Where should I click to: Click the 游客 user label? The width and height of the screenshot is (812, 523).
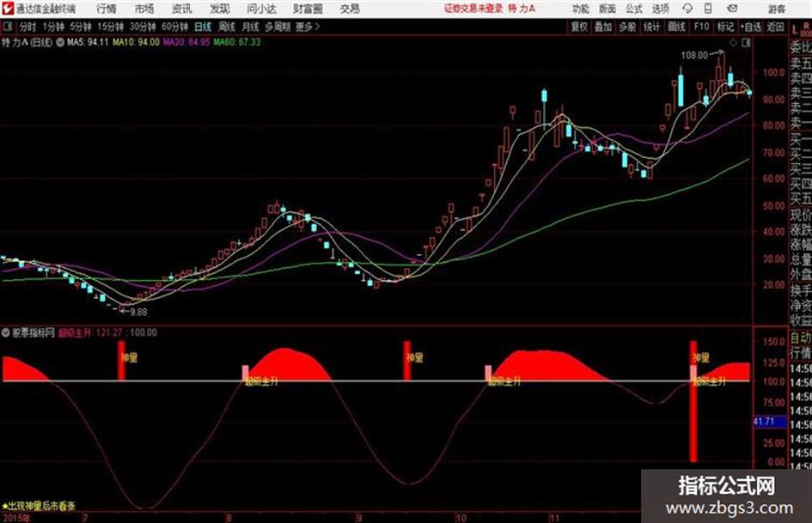pos(776,9)
